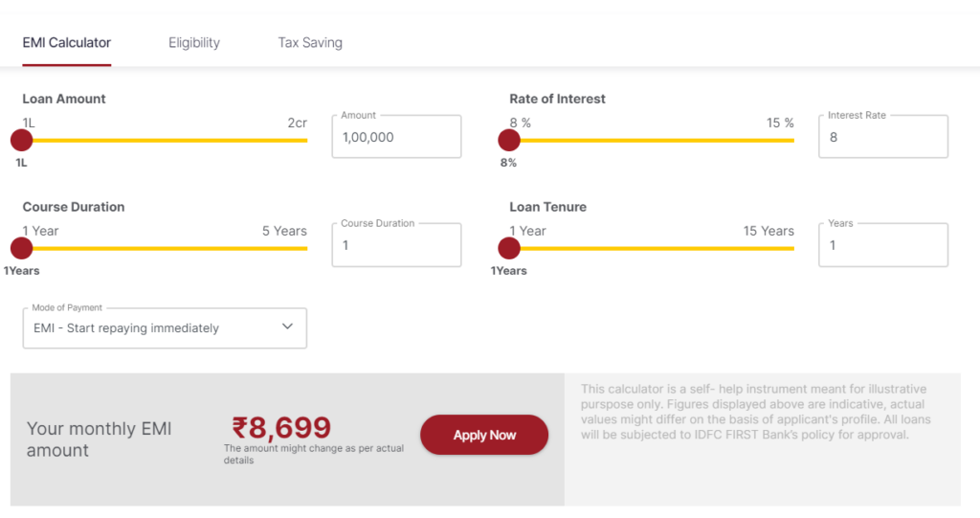
Task: Click the Mode of Payment chevron arrow
Action: (287, 327)
